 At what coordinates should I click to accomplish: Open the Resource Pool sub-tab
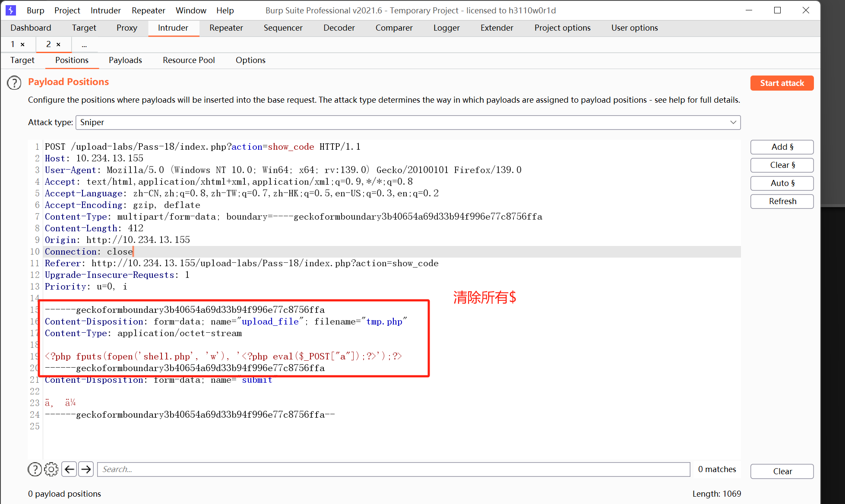click(189, 60)
